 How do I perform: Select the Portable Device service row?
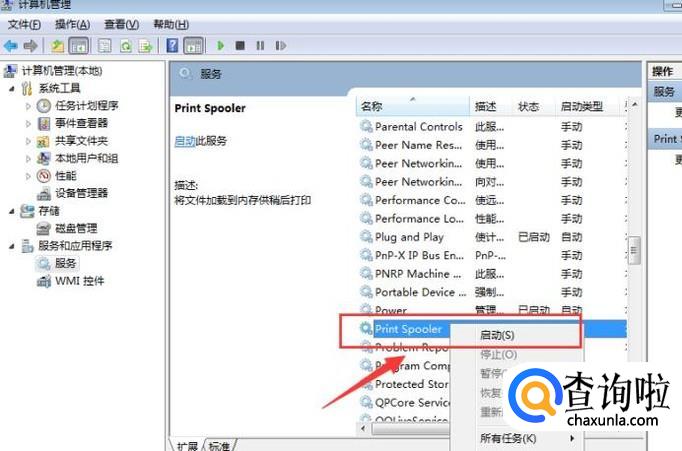[x=491, y=292]
